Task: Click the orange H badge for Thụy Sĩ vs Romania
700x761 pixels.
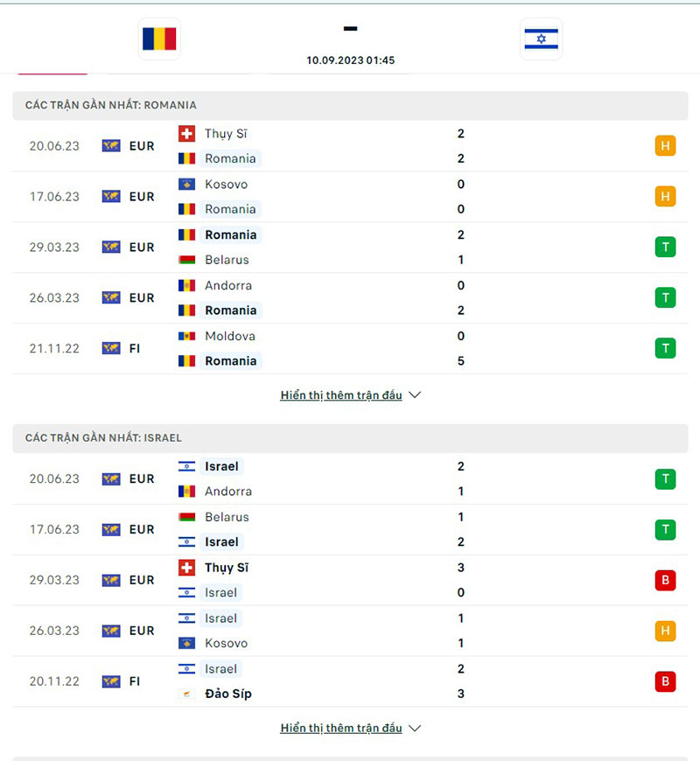Action: tap(665, 146)
